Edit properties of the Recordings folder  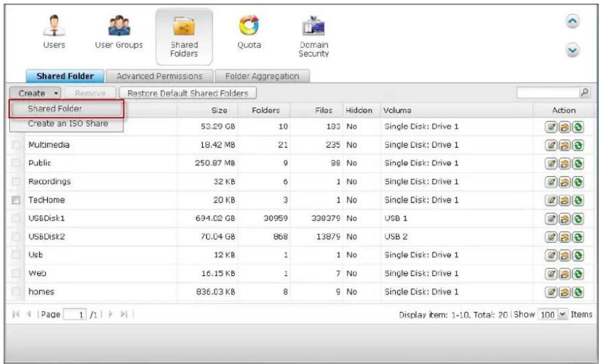(x=551, y=182)
